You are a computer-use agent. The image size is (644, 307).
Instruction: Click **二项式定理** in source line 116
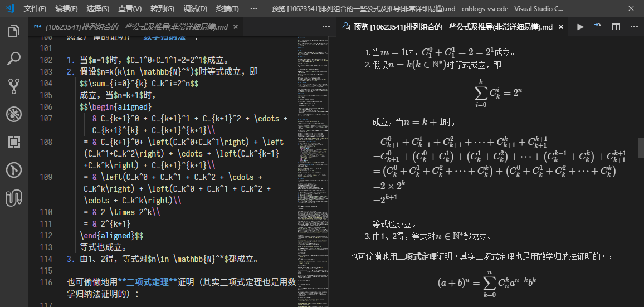(148, 282)
